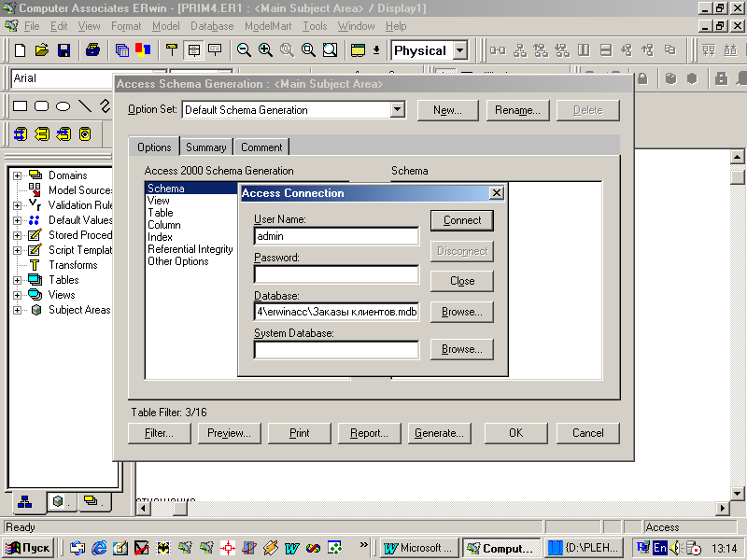Click the Rename... button
747x560 pixels.
[x=517, y=110]
